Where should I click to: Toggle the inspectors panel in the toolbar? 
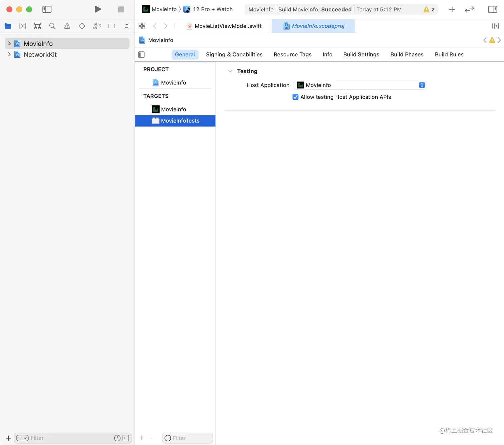pyautogui.click(x=493, y=9)
